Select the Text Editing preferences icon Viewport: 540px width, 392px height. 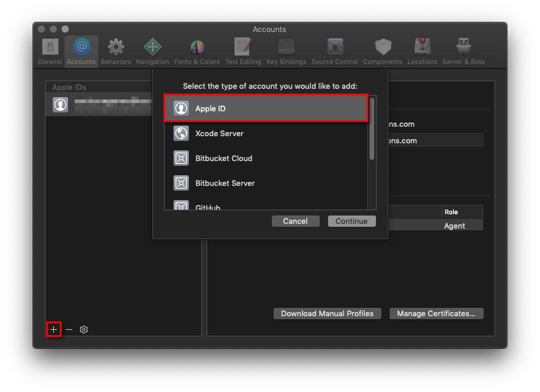243,51
